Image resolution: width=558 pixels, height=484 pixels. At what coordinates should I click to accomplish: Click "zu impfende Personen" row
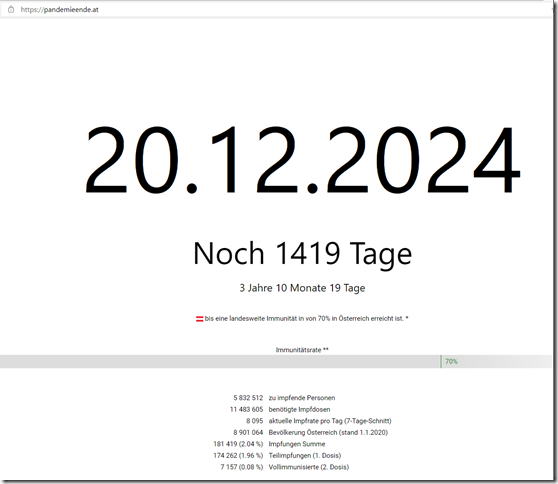[284, 398]
